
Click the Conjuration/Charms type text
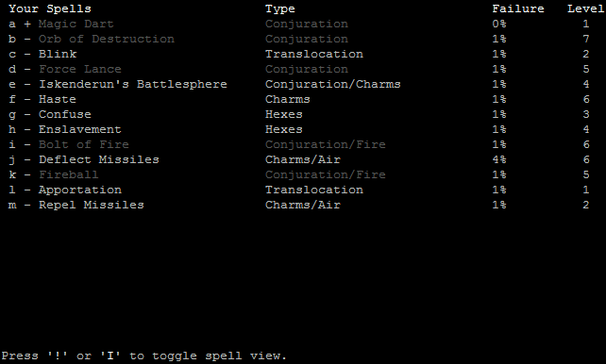point(333,84)
